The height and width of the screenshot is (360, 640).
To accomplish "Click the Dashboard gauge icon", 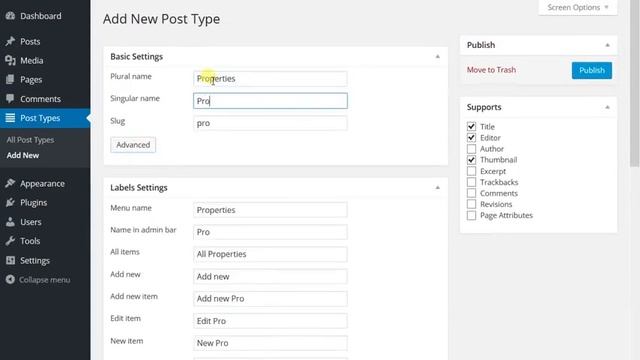I will [x=10, y=16].
